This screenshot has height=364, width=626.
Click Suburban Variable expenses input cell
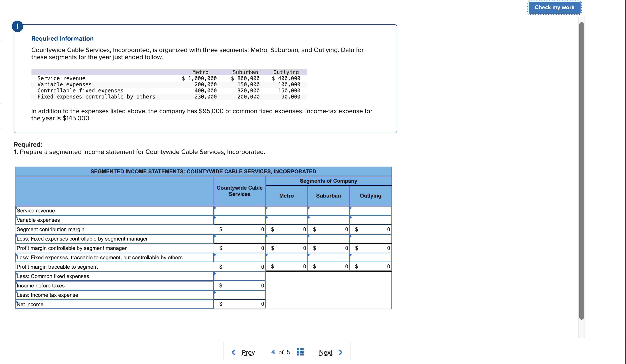pyautogui.click(x=328, y=220)
